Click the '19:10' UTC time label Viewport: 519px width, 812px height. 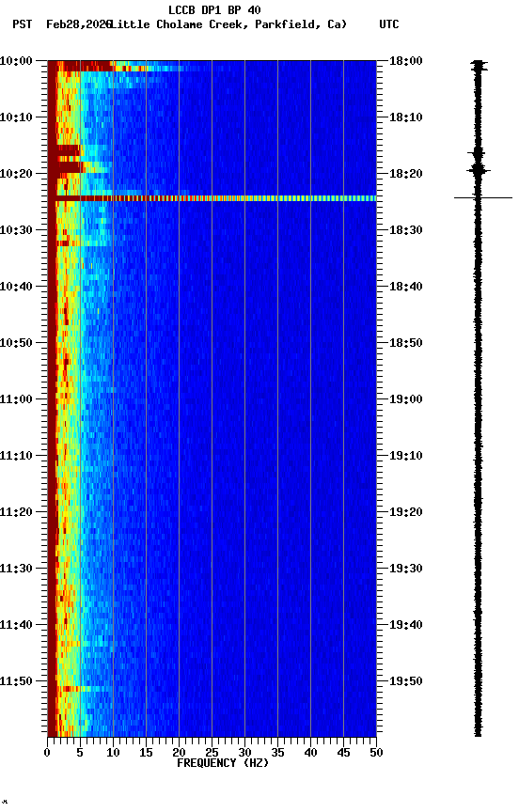406,456
